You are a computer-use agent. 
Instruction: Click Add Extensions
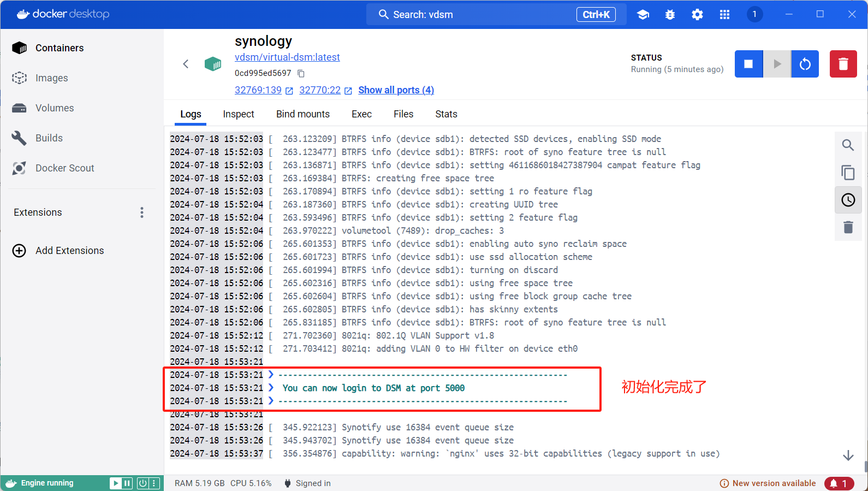pos(58,251)
